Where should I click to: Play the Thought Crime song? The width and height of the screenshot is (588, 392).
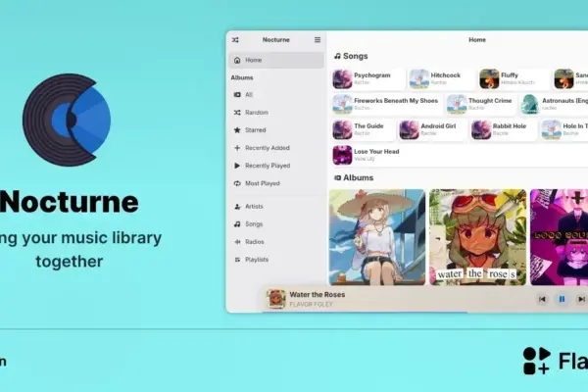click(x=481, y=104)
